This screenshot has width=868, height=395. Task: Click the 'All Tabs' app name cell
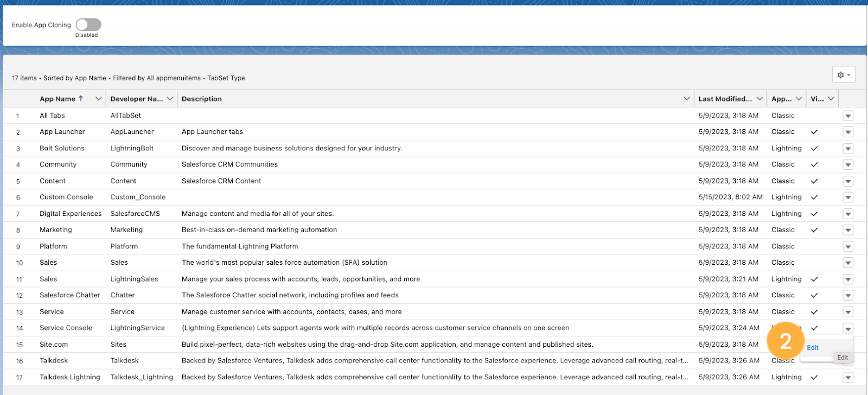pyautogui.click(x=52, y=116)
